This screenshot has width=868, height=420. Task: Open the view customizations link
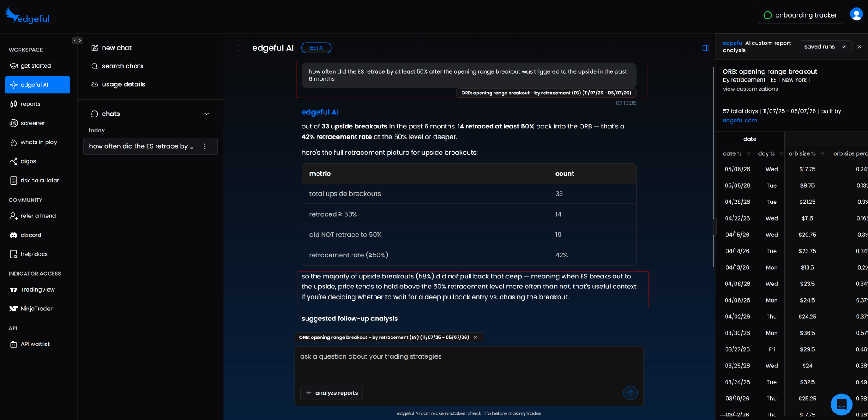750,89
